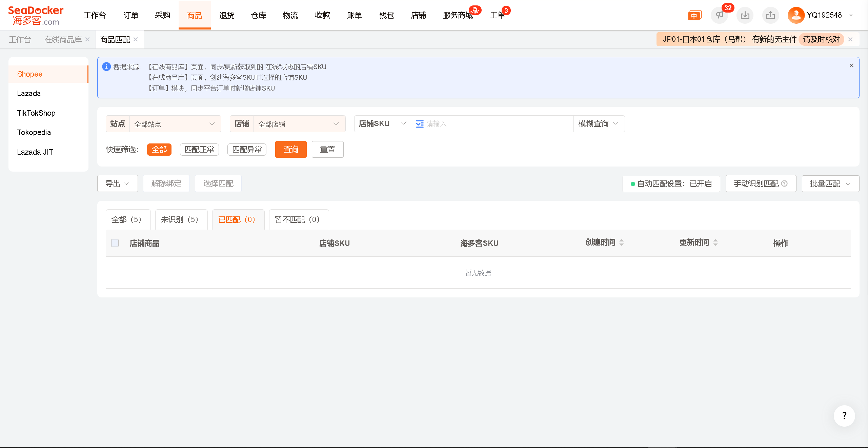Select the 匹配正常 quick filter
868x448 pixels.
click(199, 150)
